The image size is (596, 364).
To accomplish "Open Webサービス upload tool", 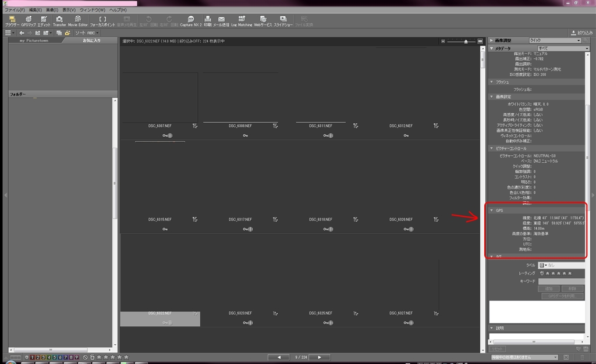I will pyautogui.click(x=263, y=21).
